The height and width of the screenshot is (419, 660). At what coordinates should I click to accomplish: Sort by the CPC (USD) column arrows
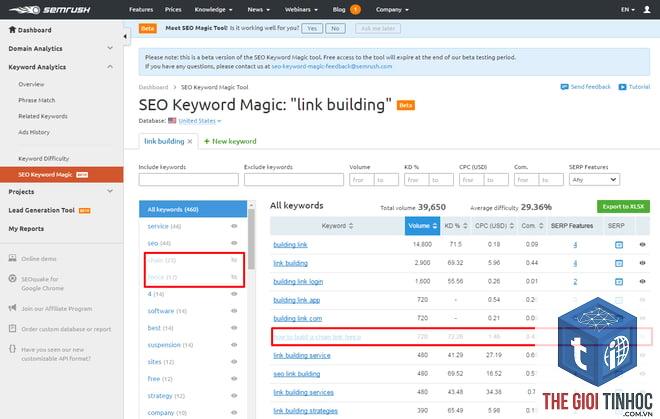pos(512,226)
